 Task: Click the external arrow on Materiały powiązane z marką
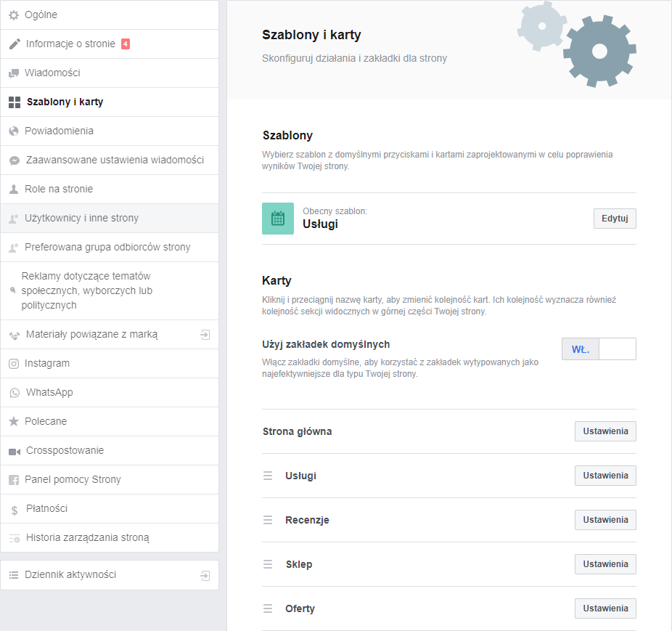pyautogui.click(x=205, y=335)
